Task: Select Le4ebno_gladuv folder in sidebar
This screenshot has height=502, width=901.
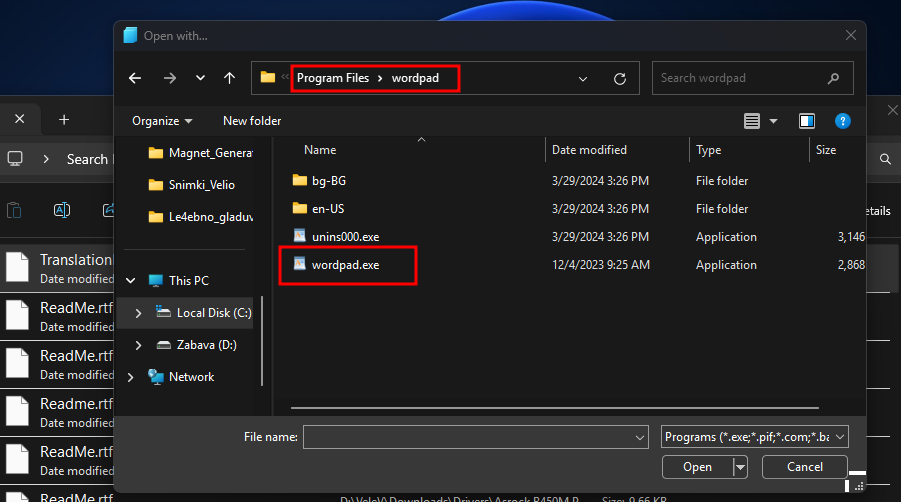Action: pos(200,217)
